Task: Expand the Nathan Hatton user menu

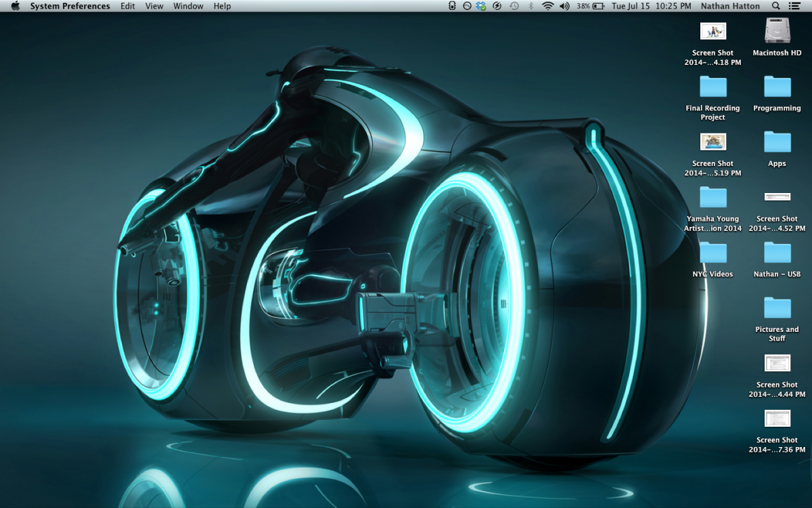Action: click(x=730, y=6)
